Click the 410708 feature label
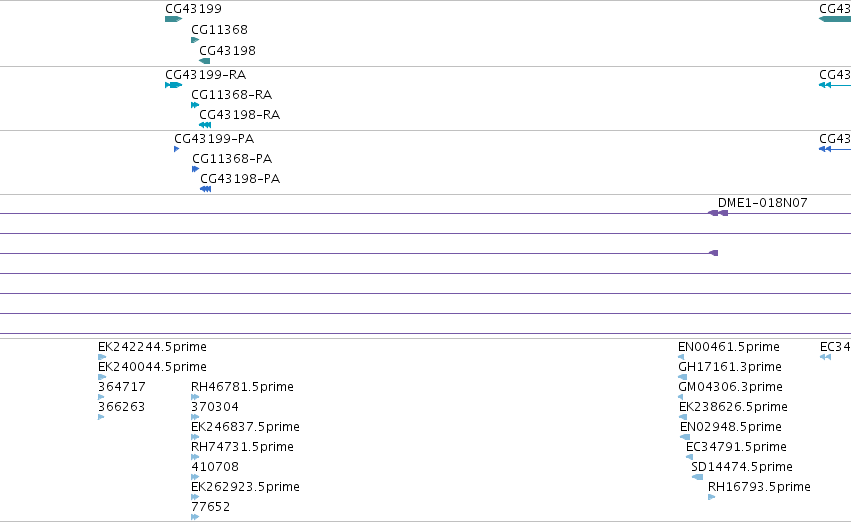This screenshot has height=522, width=851. point(215,466)
